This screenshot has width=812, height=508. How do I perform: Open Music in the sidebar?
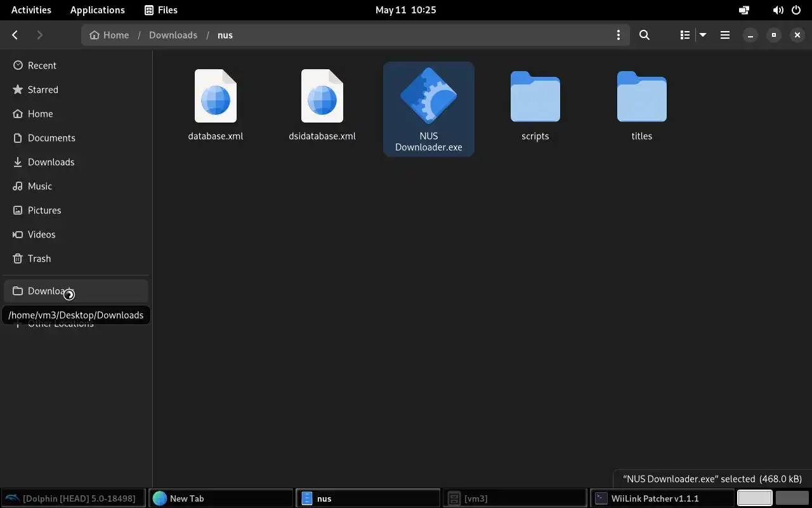coord(76,186)
